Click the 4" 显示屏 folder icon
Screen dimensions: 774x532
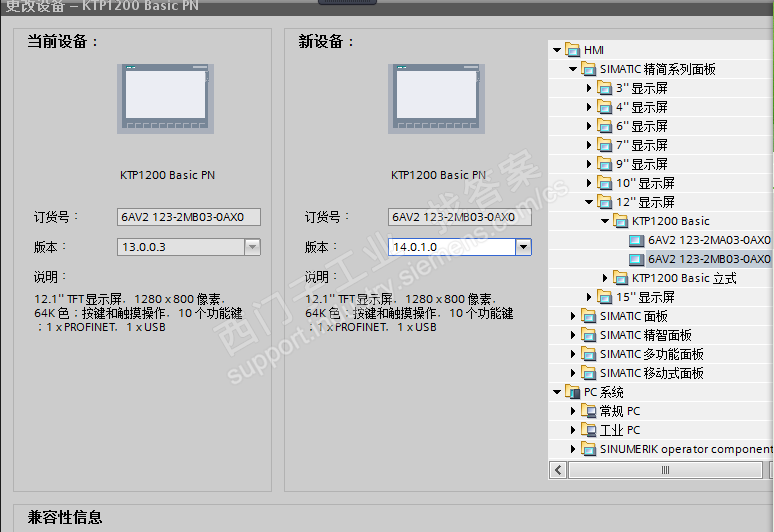604,107
